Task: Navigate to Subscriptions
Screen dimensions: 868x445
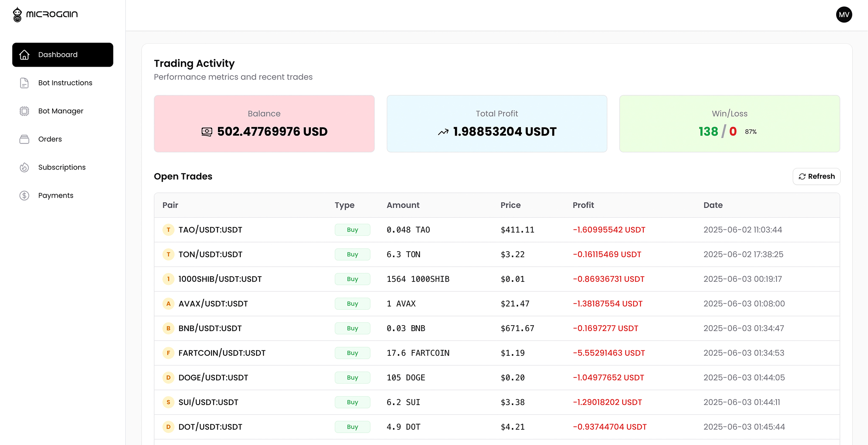Action: point(63,167)
